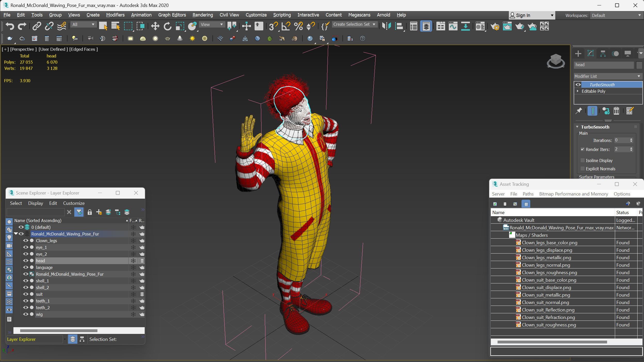Viewport: 644px width, 362px height.
Task: Open the Scripting menu
Action: 282,15
